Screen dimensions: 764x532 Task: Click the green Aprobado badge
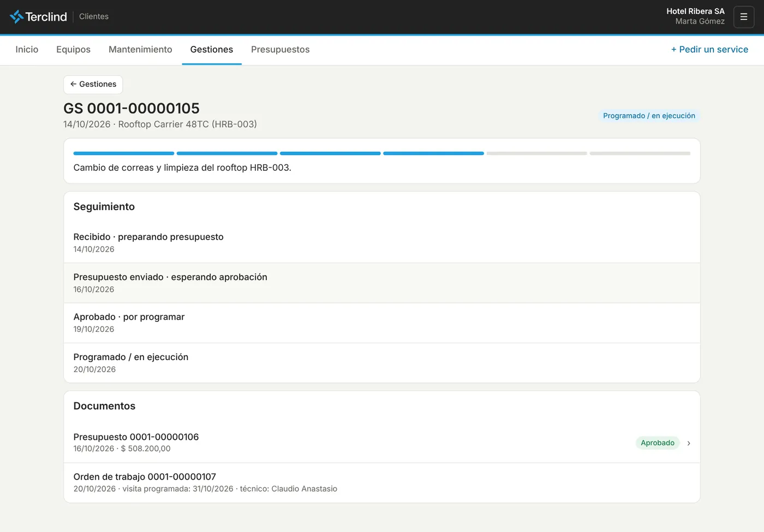pyautogui.click(x=658, y=443)
